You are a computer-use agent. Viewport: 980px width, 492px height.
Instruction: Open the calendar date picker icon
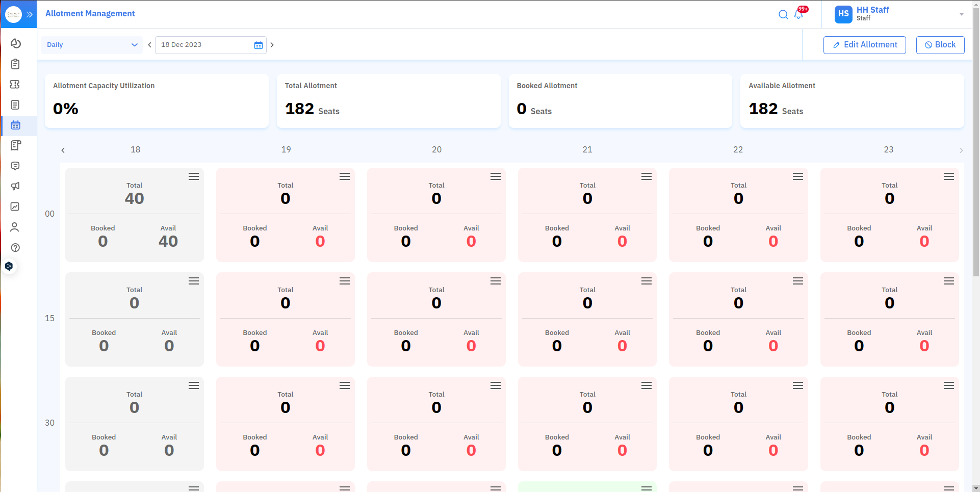(259, 45)
